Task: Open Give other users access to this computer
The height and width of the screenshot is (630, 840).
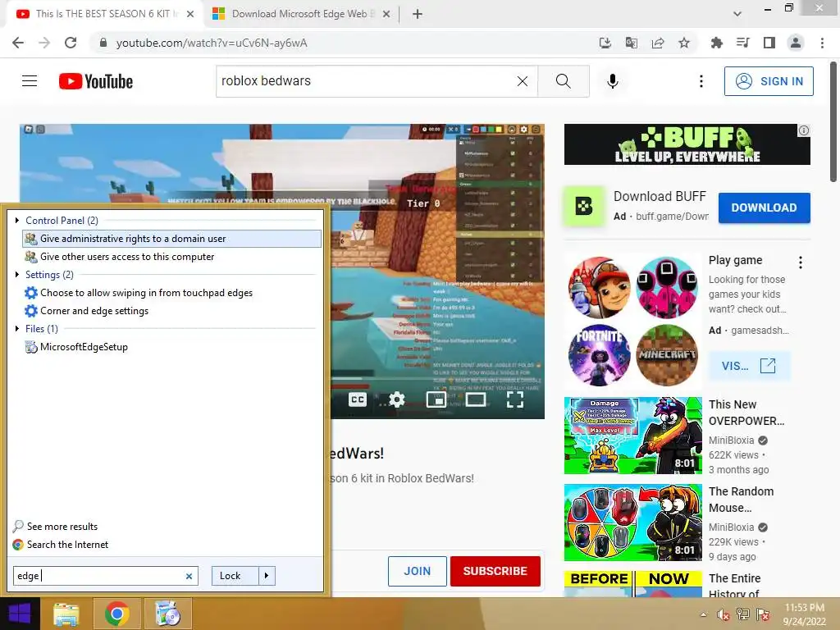Action: pyautogui.click(x=171, y=257)
